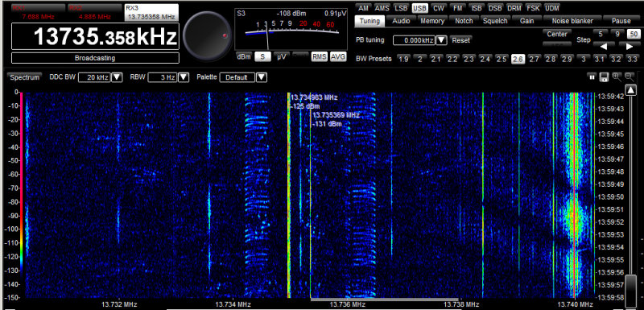This screenshot has width=644, height=310.
Task: Switch to the Noise blanker tab
Action: 572,20
